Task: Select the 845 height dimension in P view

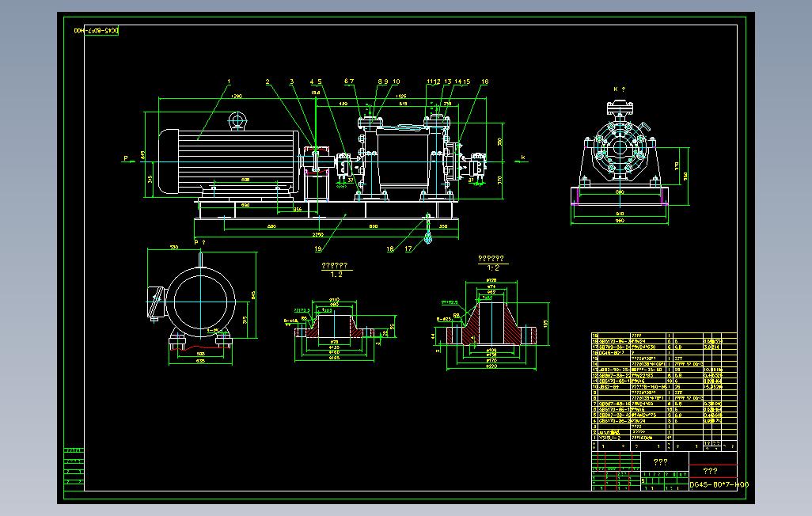Action: 253,294
